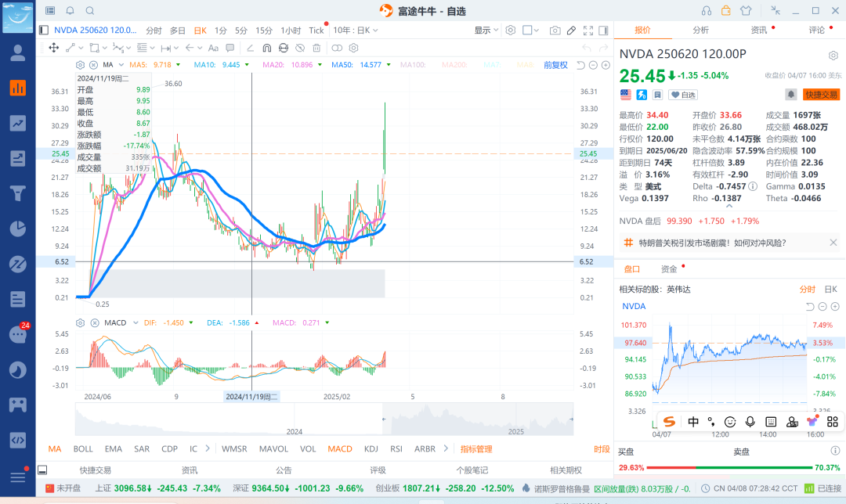Viewport: 846px width, 504px height.
Task: Open the notifications bell in title bar
Action: coord(70,10)
